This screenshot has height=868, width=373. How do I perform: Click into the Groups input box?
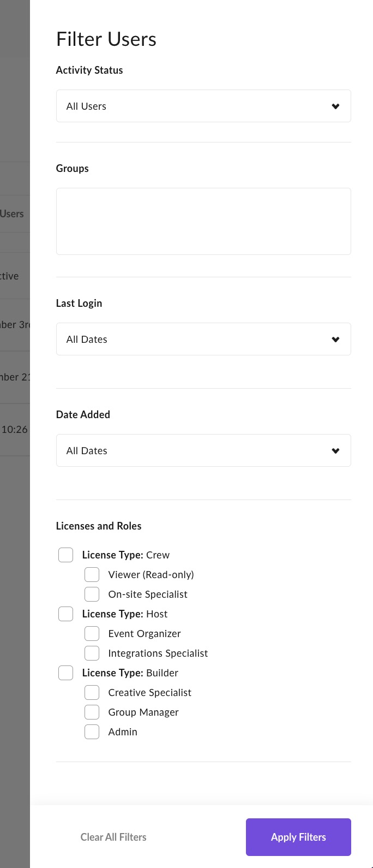[203, 221]
